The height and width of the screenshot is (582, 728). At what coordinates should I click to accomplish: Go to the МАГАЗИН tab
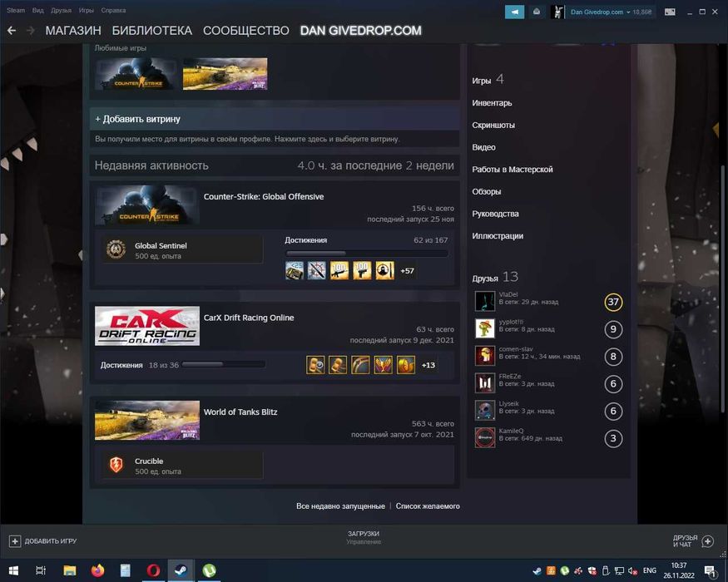pos(73,31)
